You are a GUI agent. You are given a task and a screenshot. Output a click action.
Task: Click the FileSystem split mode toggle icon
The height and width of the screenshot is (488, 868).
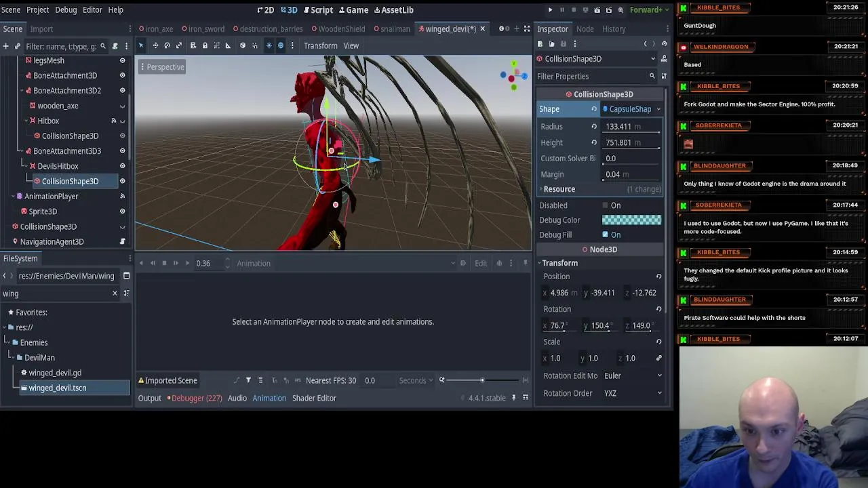tap(126, 276)
